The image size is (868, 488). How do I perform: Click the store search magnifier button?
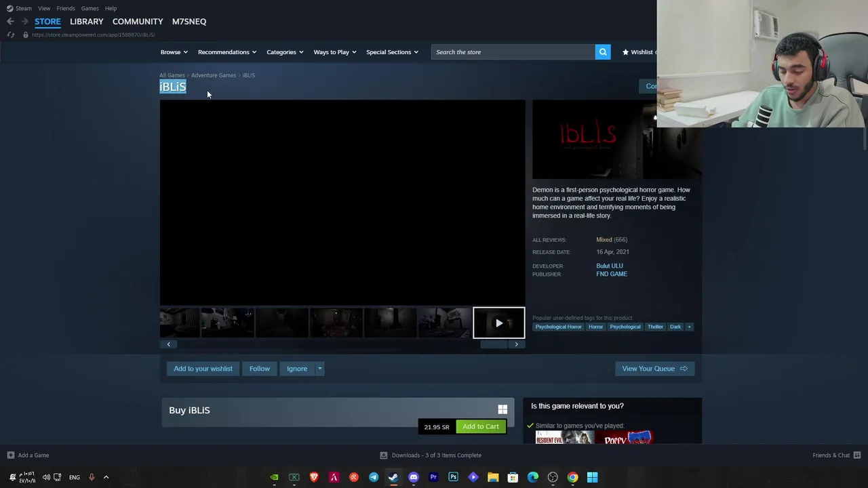pos(603,52)
